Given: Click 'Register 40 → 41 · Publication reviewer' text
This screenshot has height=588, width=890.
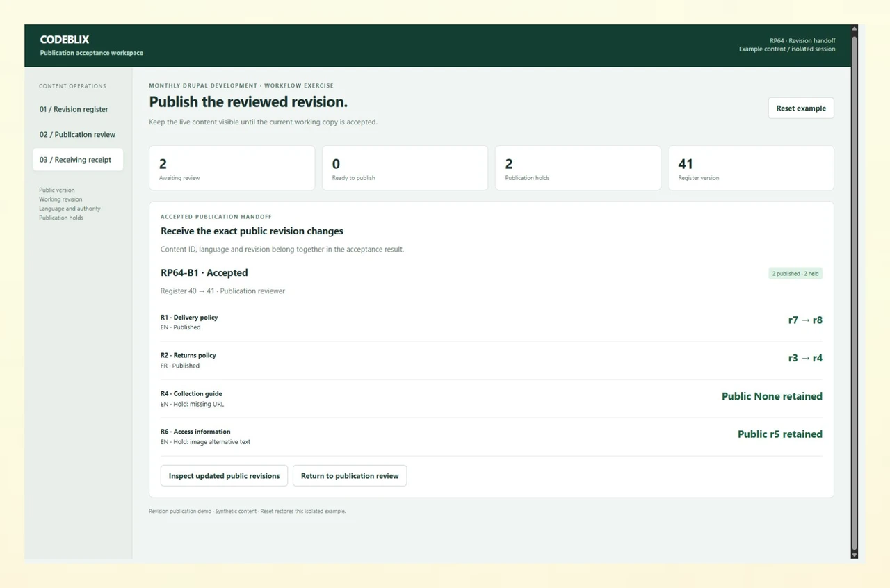Looking at the screenshot, I should [x=222, y=291].
